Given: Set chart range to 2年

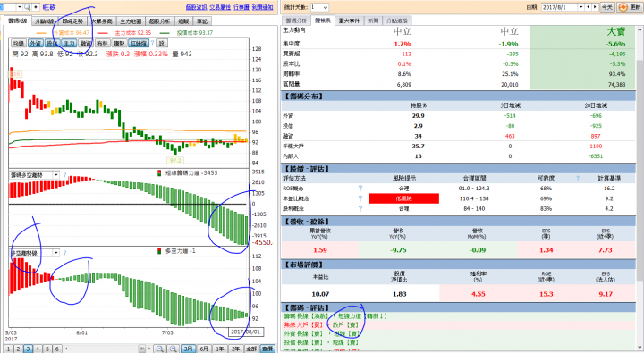Looking at the screenshot, I should coord(235,349).
